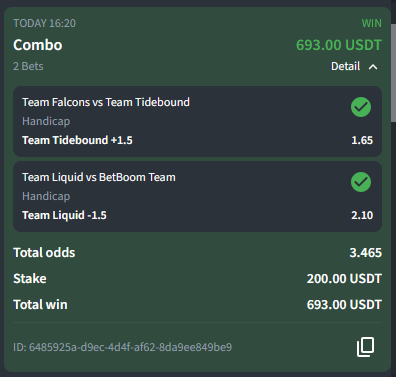Click the 2.10 odds value
Image resolution: width=396 pixels, height=377 pixels.
click(x=362, y=215)
